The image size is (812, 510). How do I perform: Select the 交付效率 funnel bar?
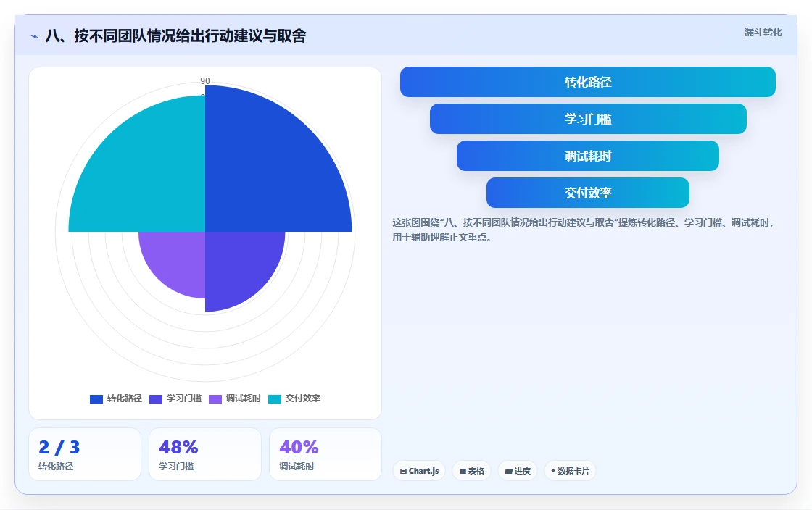click(588, 193)
